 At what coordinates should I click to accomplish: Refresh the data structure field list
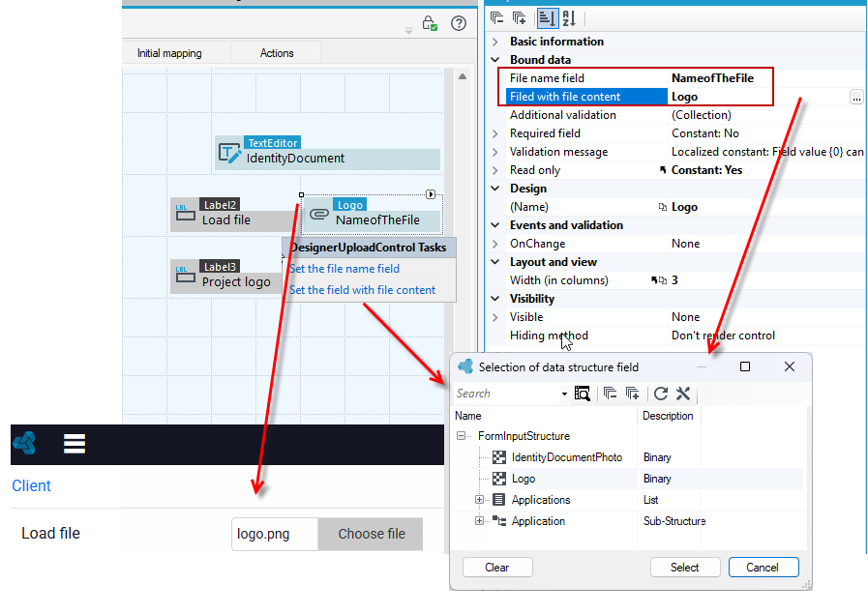click(661, 394)
